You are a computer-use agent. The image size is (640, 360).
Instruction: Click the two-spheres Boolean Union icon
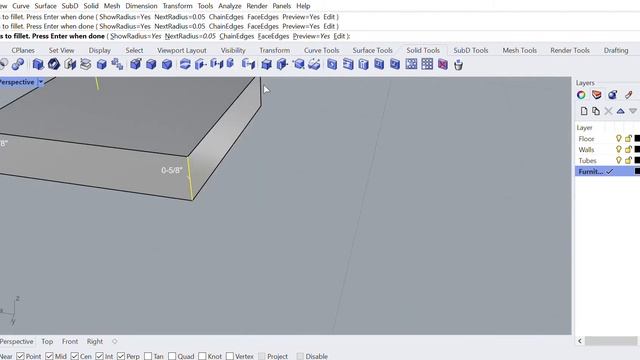pos(18,64)
